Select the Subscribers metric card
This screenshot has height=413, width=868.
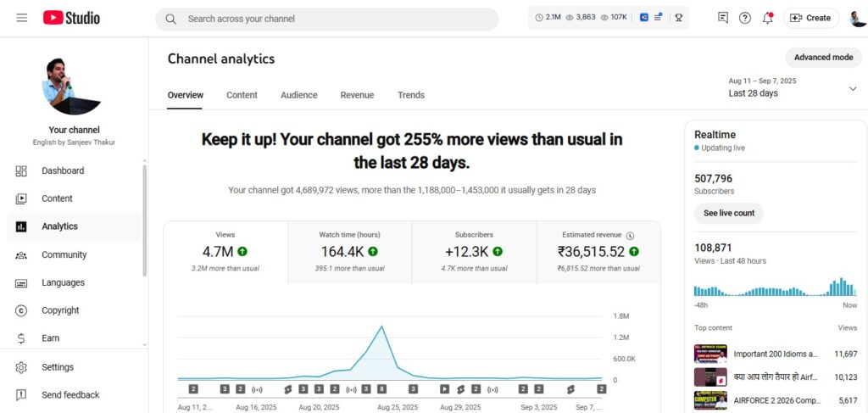click(474, 252)
